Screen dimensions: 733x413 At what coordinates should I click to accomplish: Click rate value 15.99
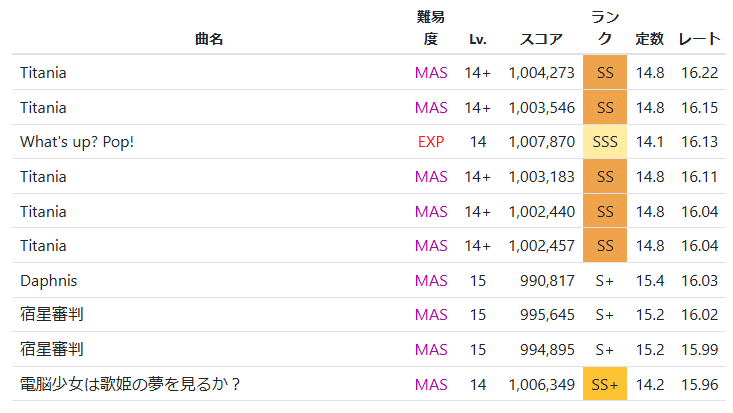tap(699, 349)
